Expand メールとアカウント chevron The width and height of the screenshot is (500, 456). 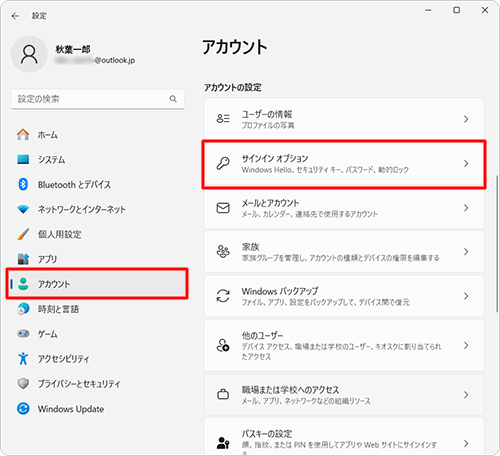466,208
